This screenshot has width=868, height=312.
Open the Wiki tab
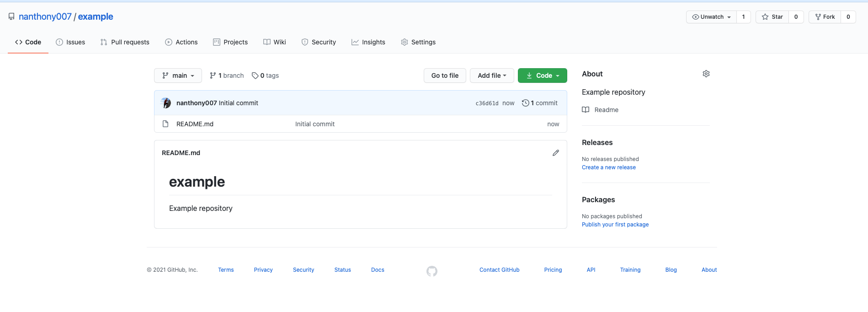[275, 42]
